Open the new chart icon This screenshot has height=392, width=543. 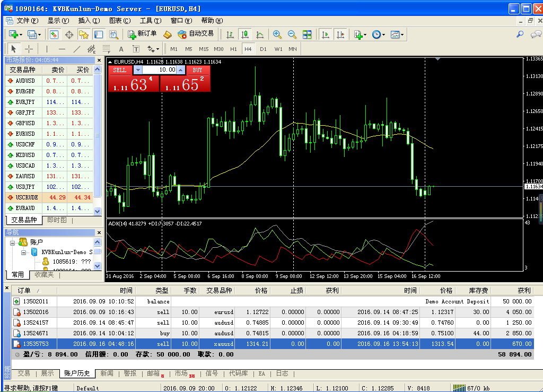(15, 34)
